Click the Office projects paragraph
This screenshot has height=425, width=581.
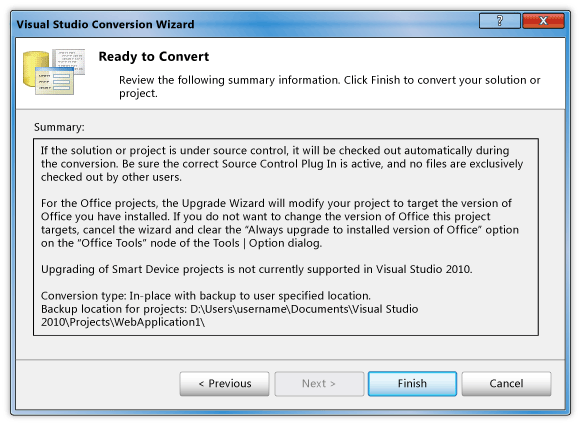(280, 223)
